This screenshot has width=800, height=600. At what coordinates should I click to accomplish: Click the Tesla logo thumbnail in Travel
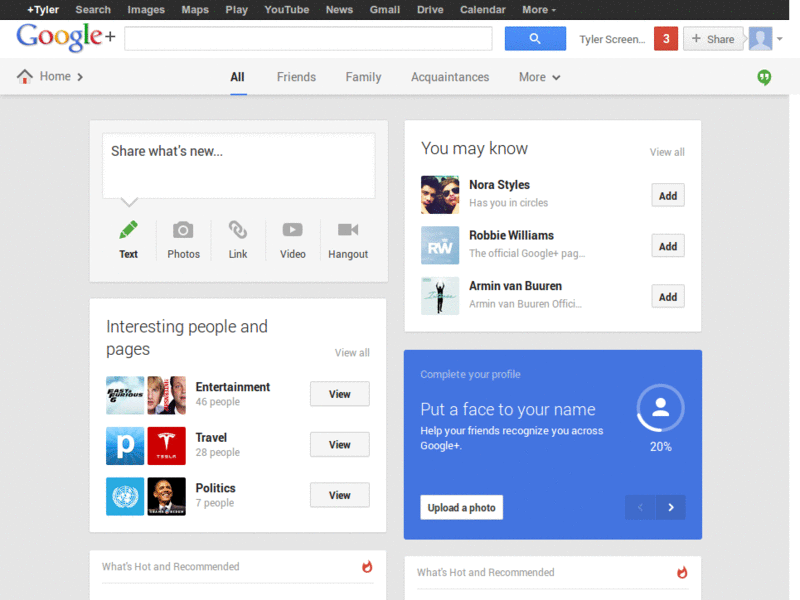pos(166,446)
